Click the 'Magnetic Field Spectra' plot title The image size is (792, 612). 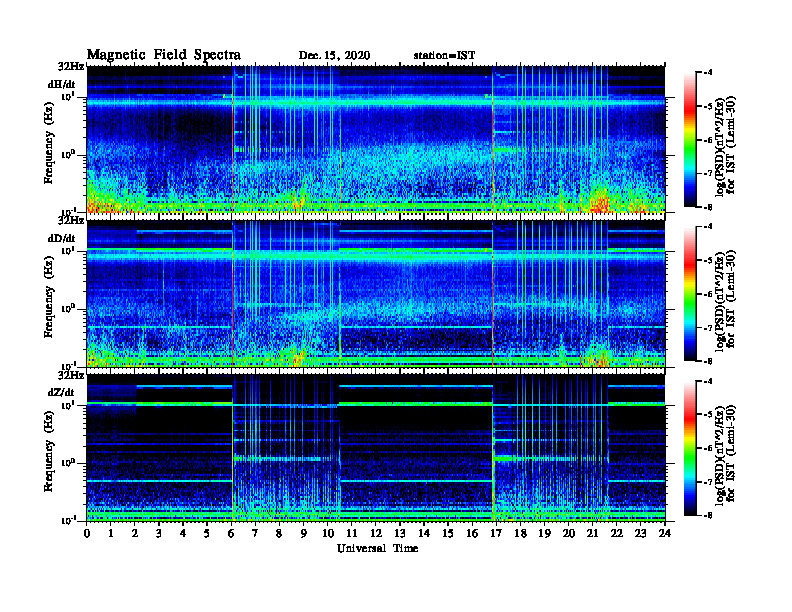(164, 55)
